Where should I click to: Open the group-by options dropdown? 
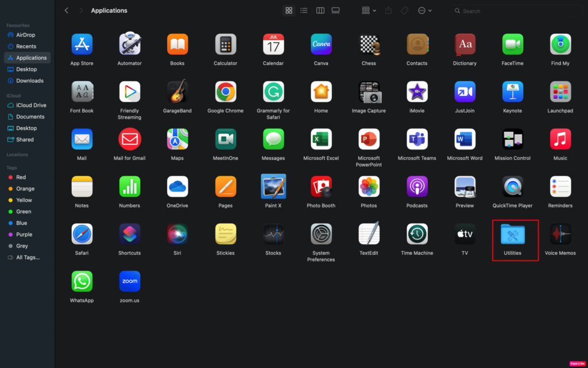tap(369, 10)
